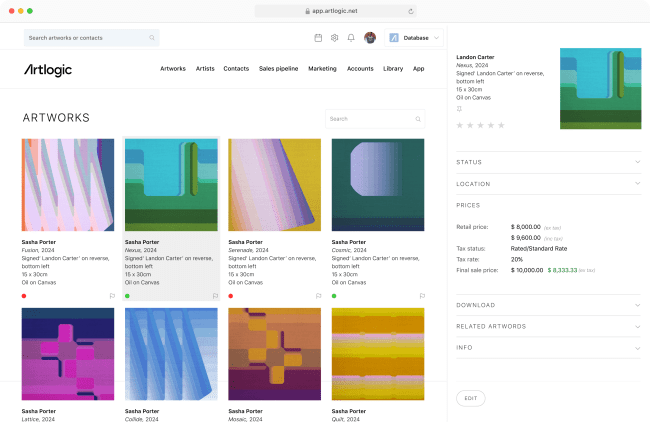Click the red status dot under Serenade
The height and width of the screenshot is (422, 650).
click(230, 296)
